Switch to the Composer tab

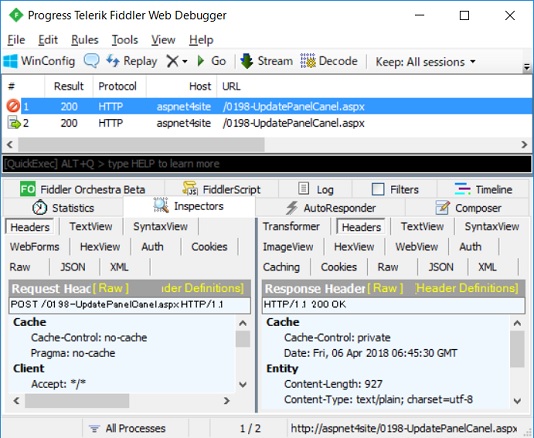click(468, 208)
